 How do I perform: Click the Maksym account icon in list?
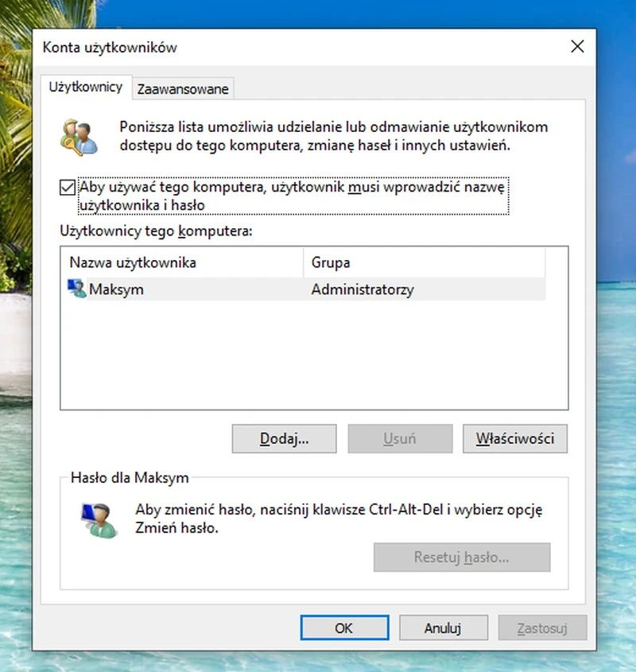coord(77,289)
